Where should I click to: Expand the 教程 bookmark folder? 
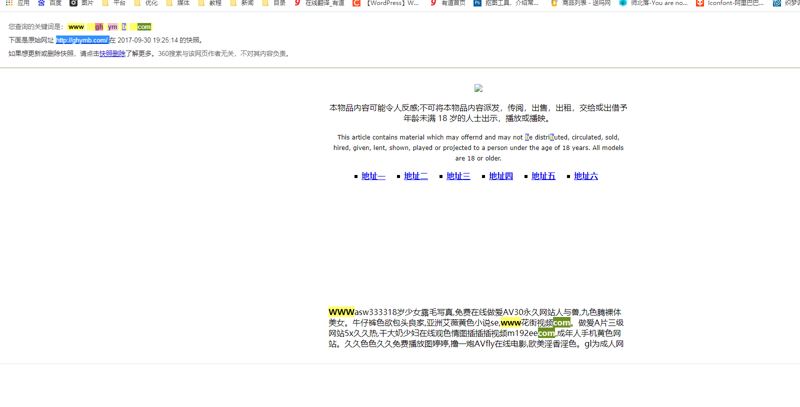[x=210, y=3]
